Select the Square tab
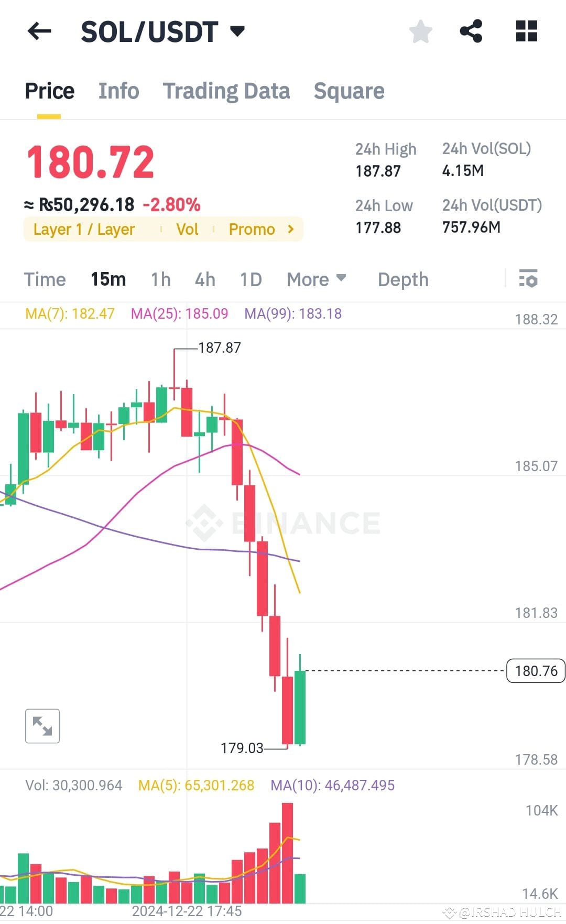 349,91
